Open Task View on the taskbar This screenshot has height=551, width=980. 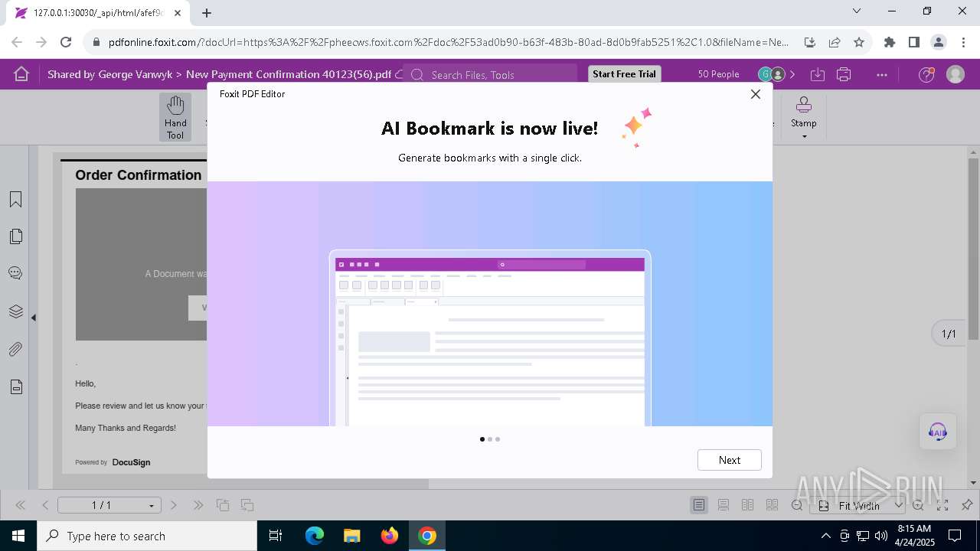(276, 536)
